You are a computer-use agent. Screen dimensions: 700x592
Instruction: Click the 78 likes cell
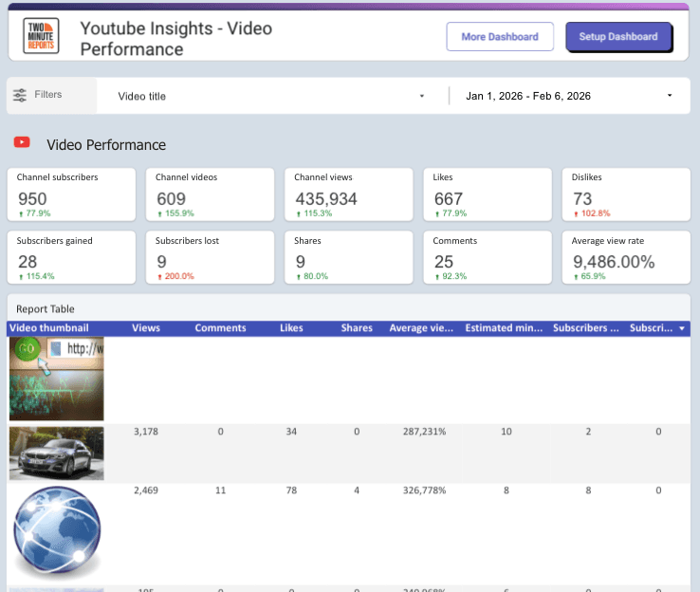pyautogui.click(x=291, y=490)
